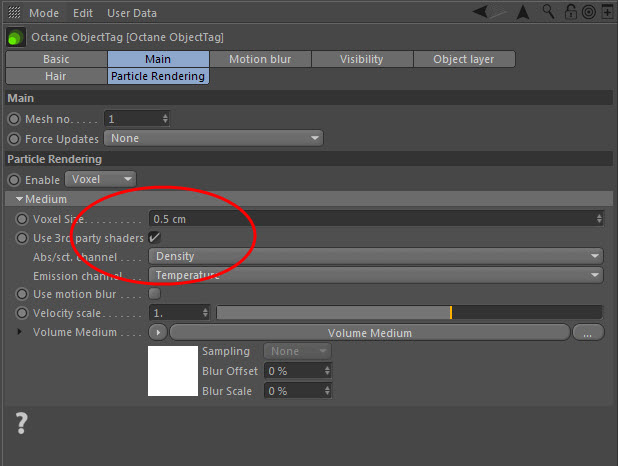The image size is (618, 466).
Task: Click the Blur Offset spinner arrows
Action: tap(327, 371)
